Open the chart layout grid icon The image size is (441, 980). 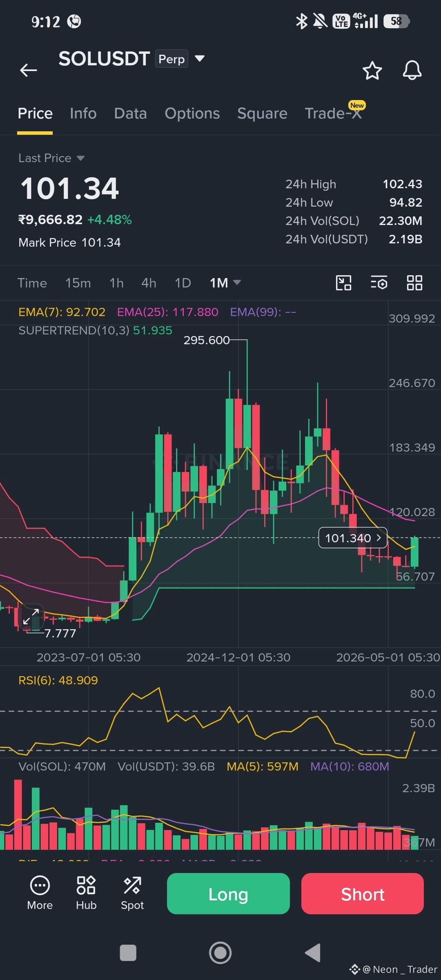tap(414, 283)
